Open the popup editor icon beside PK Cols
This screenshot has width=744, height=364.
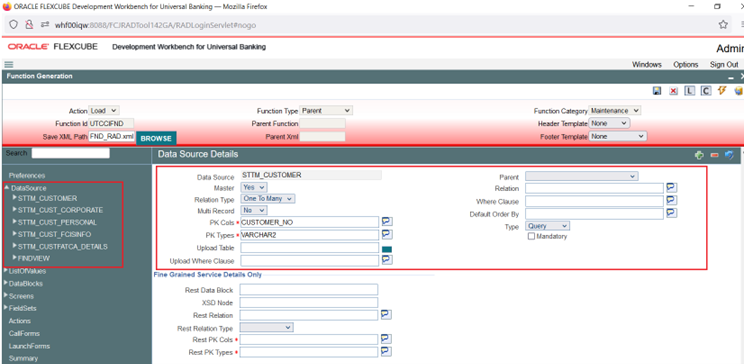click(387, 221)
